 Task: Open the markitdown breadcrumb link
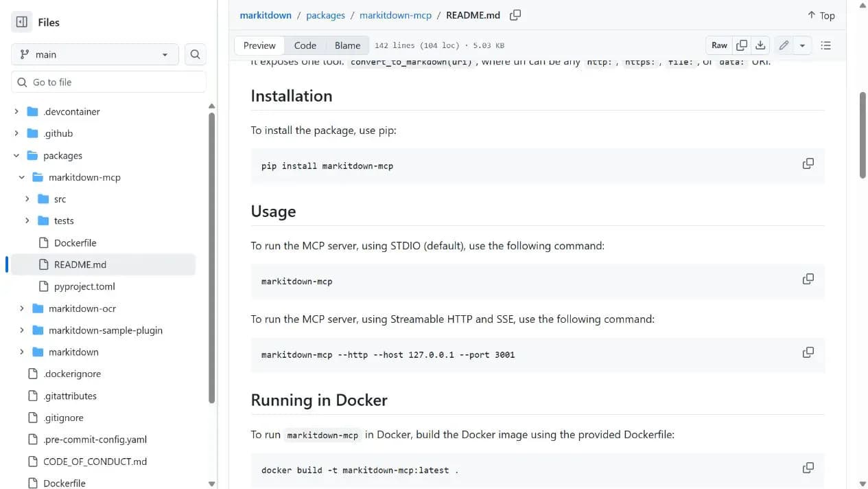(x=266, y=15)
